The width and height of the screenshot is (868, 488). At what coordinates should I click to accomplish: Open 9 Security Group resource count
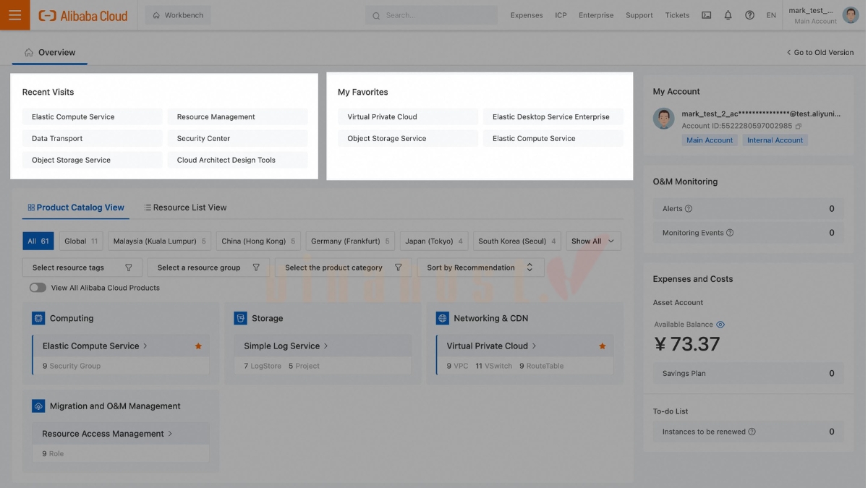pos(72,366)
